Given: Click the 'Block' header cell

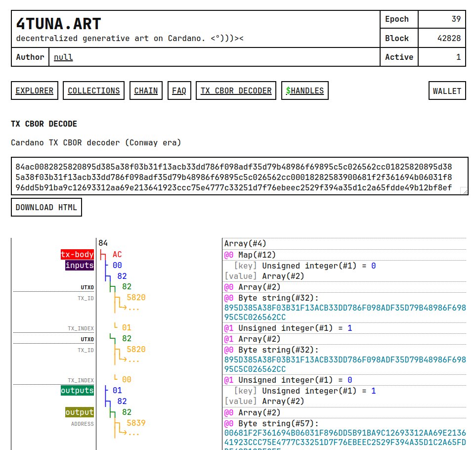Looking at the screenshot, I should tap(399, 38).
